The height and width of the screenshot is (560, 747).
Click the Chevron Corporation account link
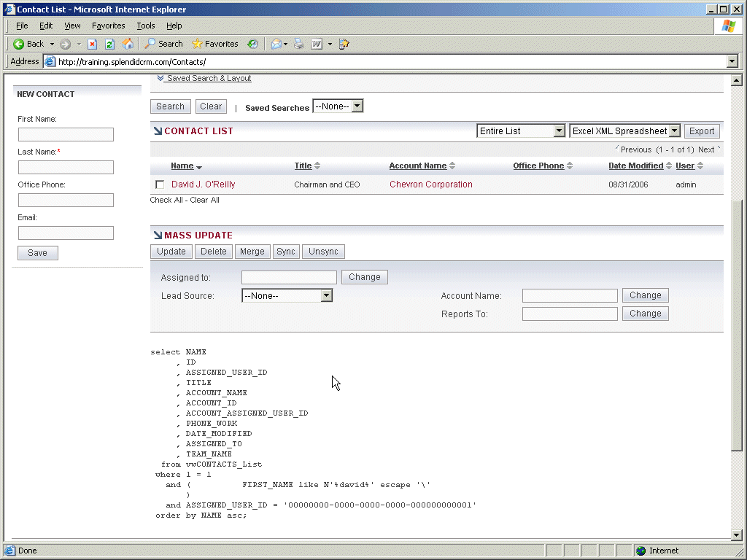click(430, 184)
